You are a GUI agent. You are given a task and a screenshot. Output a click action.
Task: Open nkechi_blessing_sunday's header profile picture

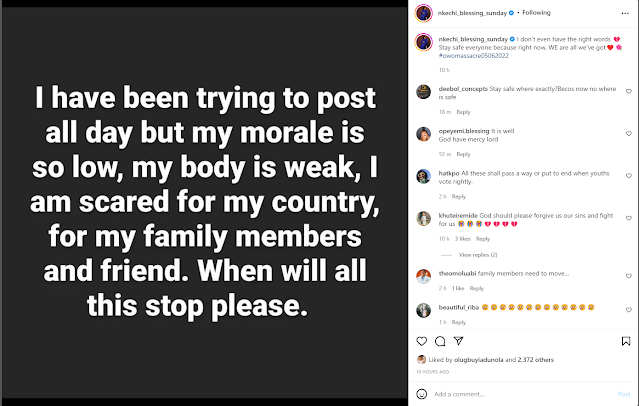[425, 13]
